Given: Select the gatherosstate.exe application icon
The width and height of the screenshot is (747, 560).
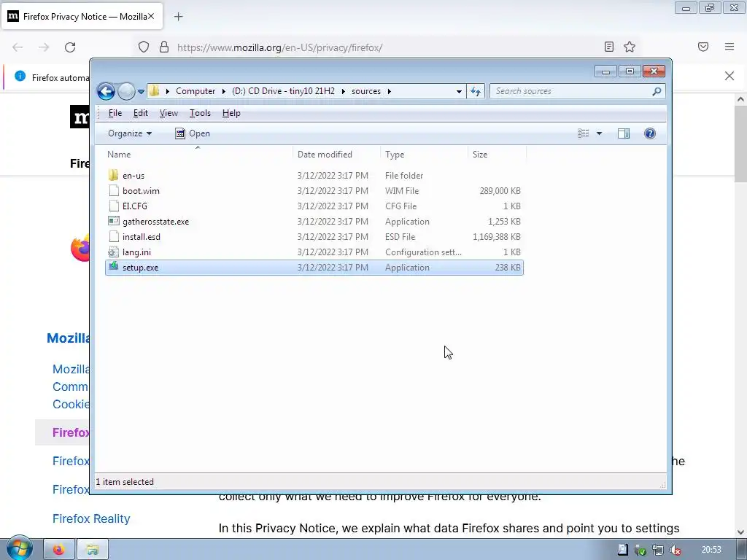Looking at the screenshot, I should pos(113,221).
